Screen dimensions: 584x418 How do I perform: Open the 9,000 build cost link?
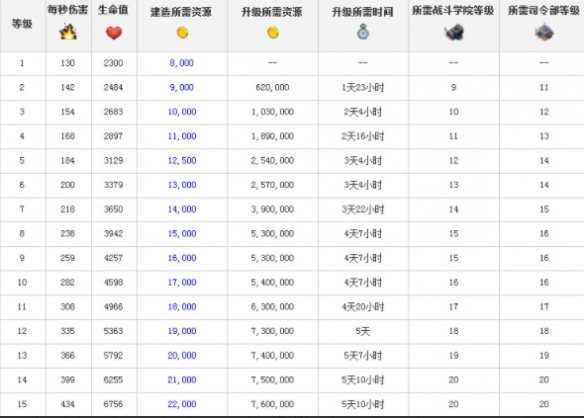(x=182, y=87)
